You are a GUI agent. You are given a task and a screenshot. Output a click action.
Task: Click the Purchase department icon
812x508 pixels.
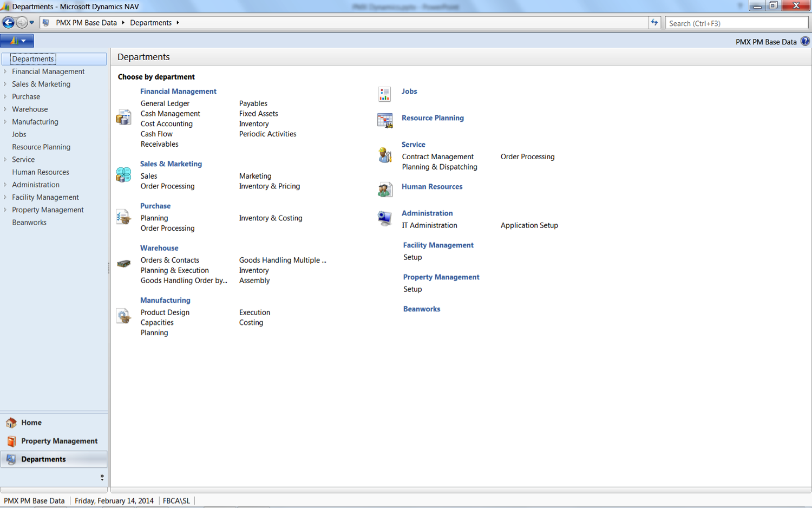click(x=123, y=217)
